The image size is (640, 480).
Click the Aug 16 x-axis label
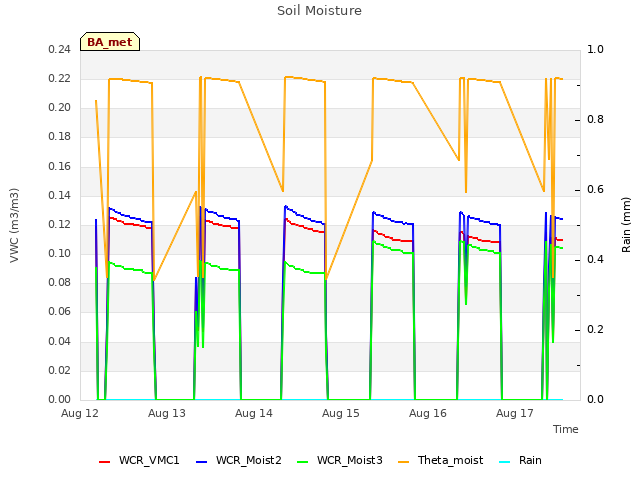(428, 413)
